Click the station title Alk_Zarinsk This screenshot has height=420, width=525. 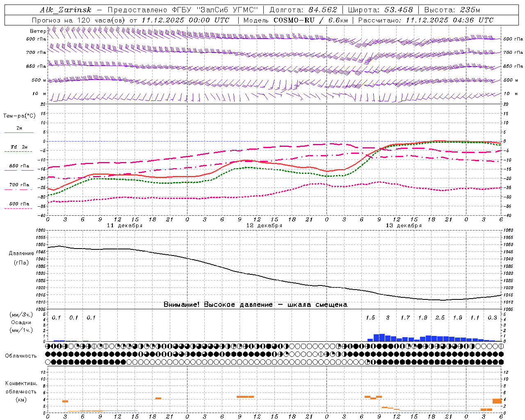point(66,10)
